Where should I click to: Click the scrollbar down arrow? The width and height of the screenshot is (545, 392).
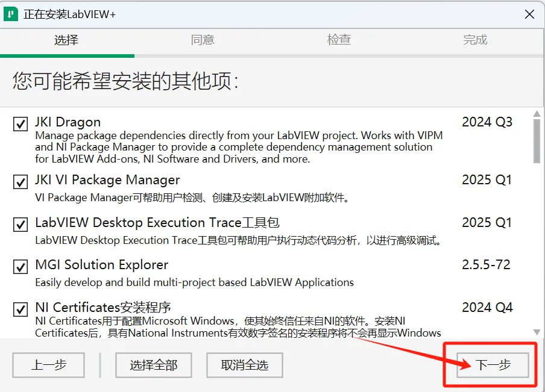[x=537, y=332]
